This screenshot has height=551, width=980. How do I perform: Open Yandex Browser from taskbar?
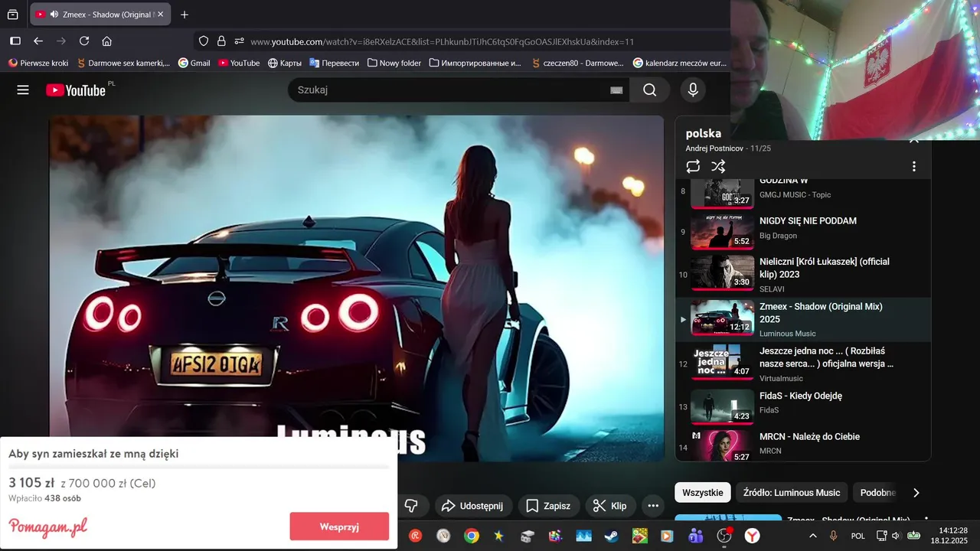click(752, 536)
